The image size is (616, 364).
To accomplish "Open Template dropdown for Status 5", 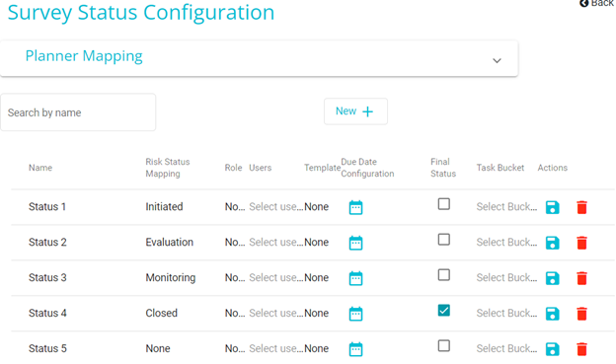I will [317, 348].
